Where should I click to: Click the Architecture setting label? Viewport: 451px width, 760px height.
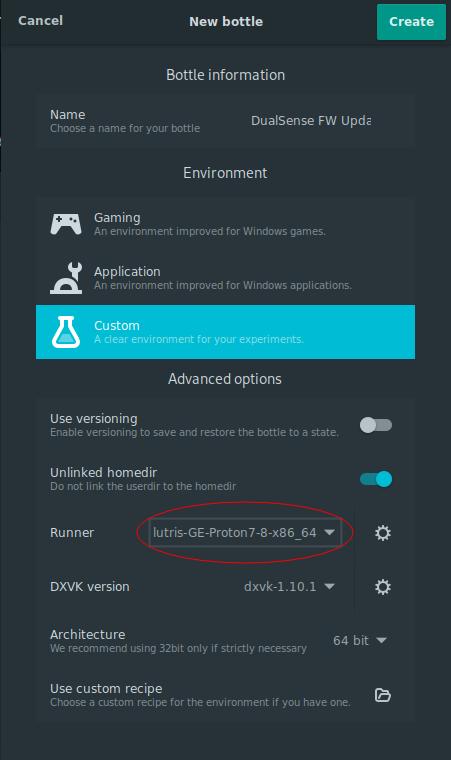[x=88, y=634]
